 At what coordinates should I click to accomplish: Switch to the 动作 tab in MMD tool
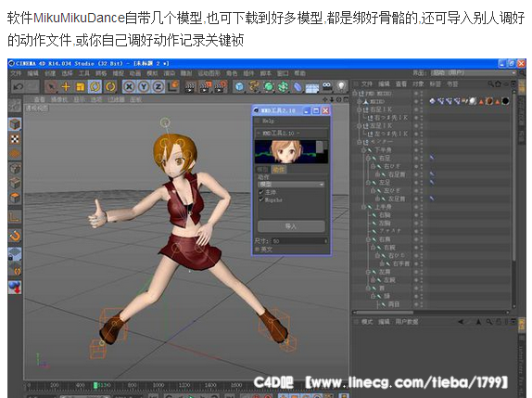coord(279,170)
